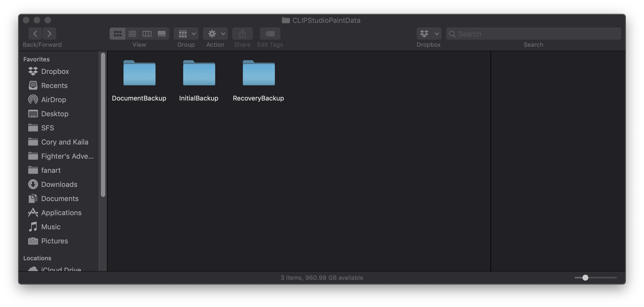The height and width of the screenshot is (307, 644).
Task: Open the DocumentBackup folder
Action: pos(139,73)
